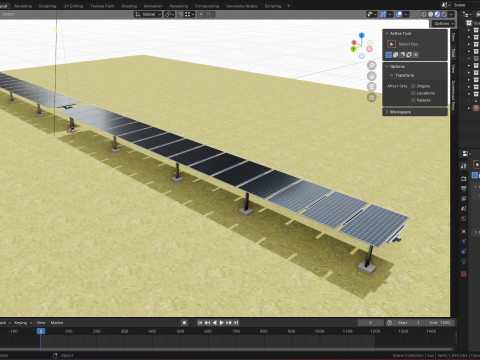This screenshot has width=480, height=360.
Task: Switch to the Modeling workspace tab
Action: pyautogui.click(x=23, y=6)
